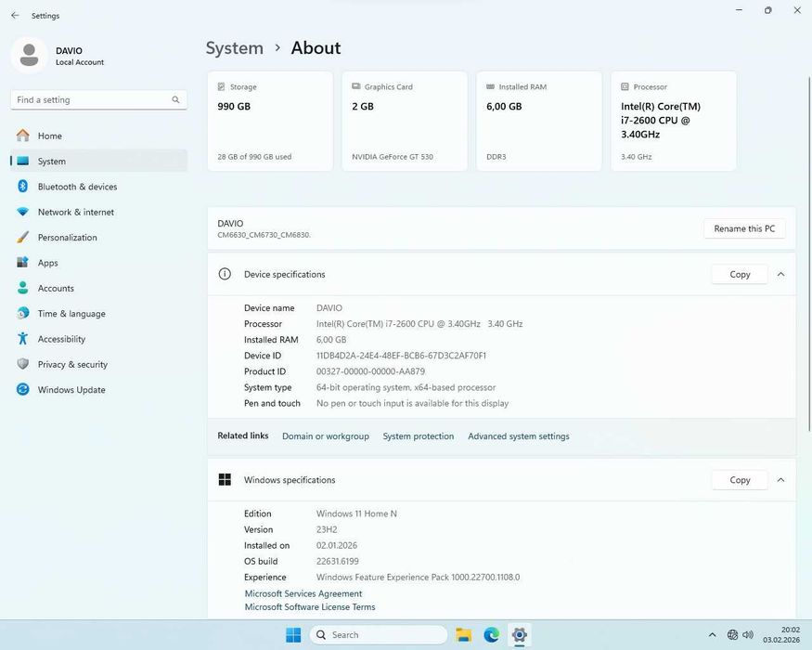812x650 pixels.
Task: Go to Bluetooth & devices settings
Action: [x=98, y=187]
